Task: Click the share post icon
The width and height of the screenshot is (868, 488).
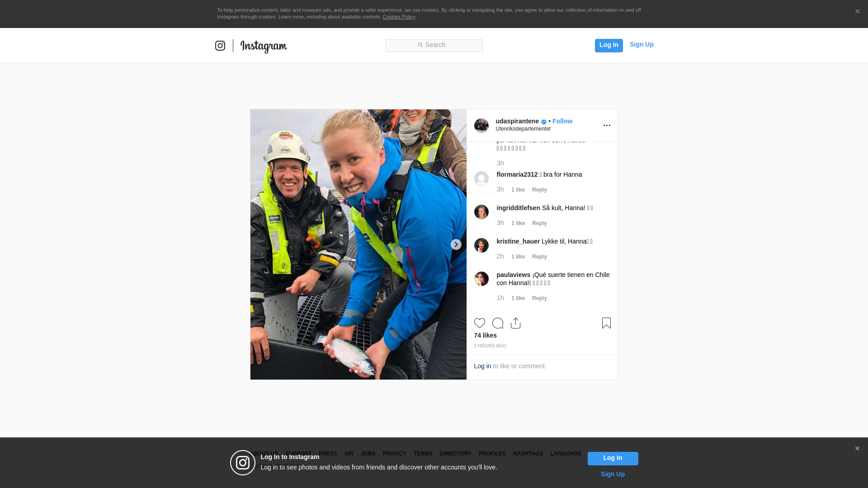Action: pos(515,323)
